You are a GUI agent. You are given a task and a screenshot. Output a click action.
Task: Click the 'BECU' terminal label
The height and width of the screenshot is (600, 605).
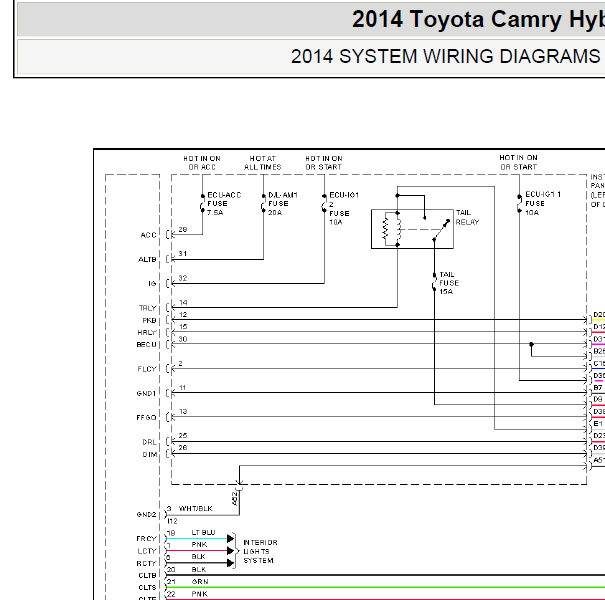point(146,345)
